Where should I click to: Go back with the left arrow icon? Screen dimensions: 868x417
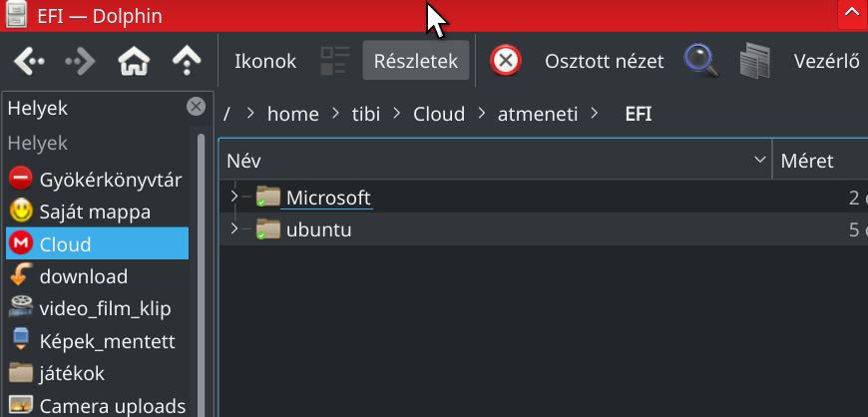[29, 61]
